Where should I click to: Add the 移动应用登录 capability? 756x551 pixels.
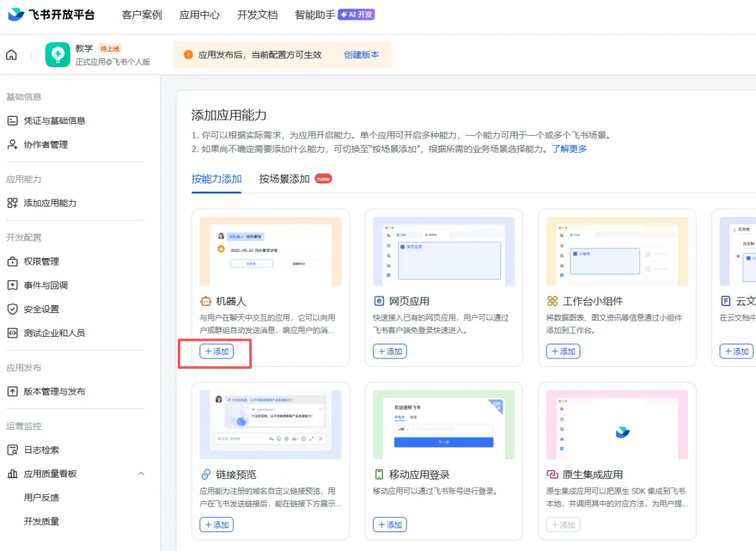tap(390, 524)
